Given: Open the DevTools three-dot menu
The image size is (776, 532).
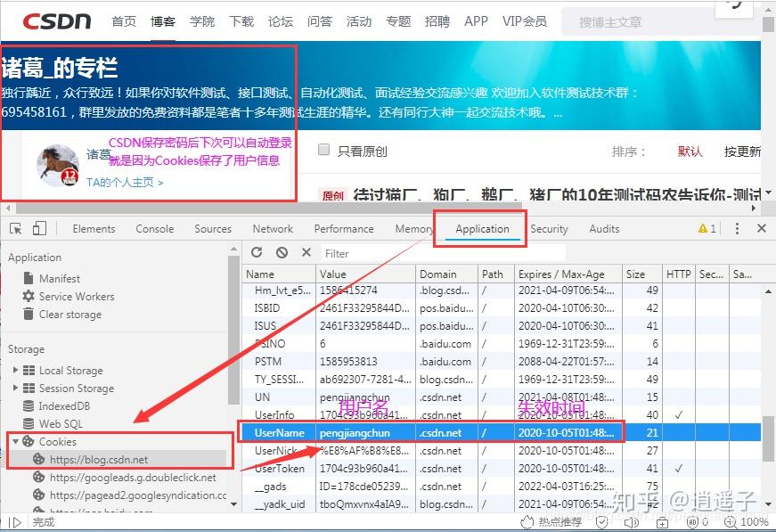Looking at the screenshot, I should pyautogui.click(x=737, y=228).
